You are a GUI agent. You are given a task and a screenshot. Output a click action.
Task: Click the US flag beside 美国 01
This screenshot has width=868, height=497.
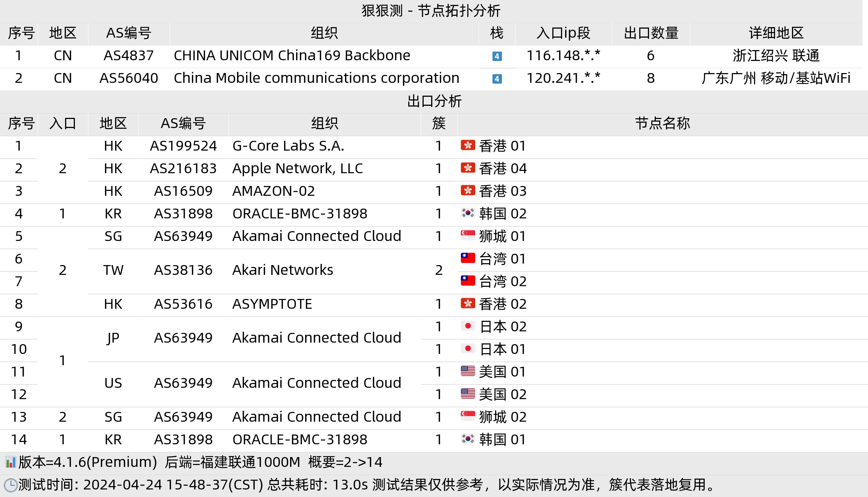(468, 371)
